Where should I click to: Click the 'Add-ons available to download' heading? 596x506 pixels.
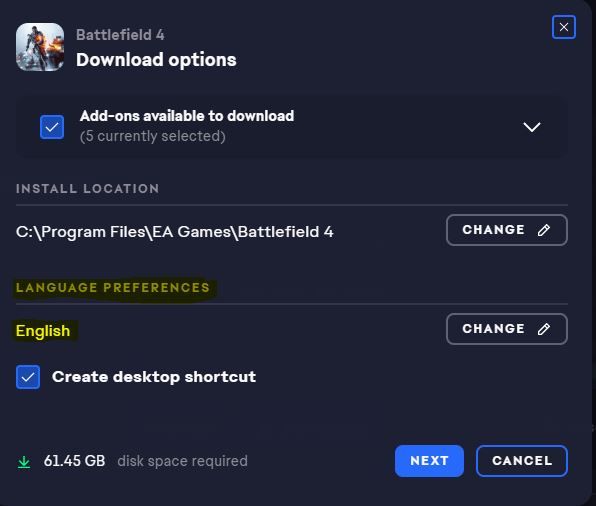tap(187, 116)
